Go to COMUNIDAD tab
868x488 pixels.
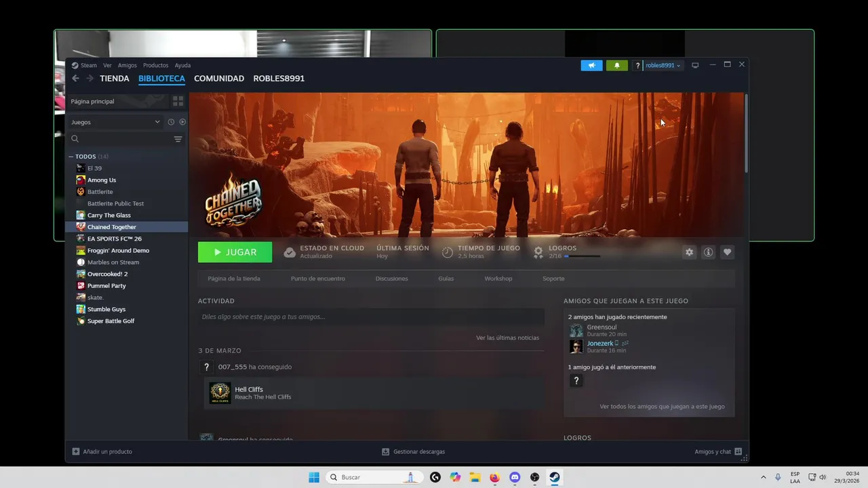[x=219, y=79]
